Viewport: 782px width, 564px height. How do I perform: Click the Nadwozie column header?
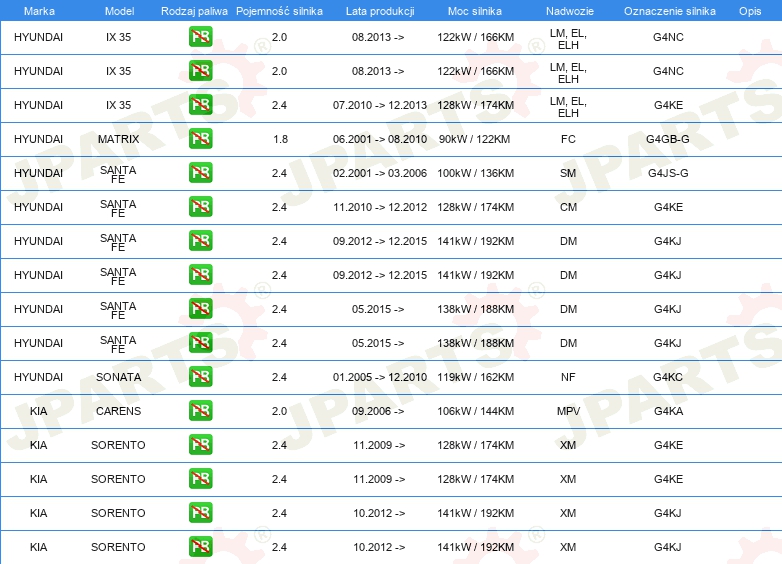[x=570, y=11]
